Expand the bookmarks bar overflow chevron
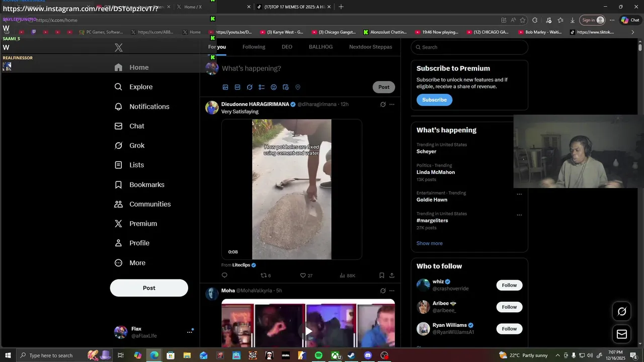This screenshot has width=644, height=362. [633, 32]
